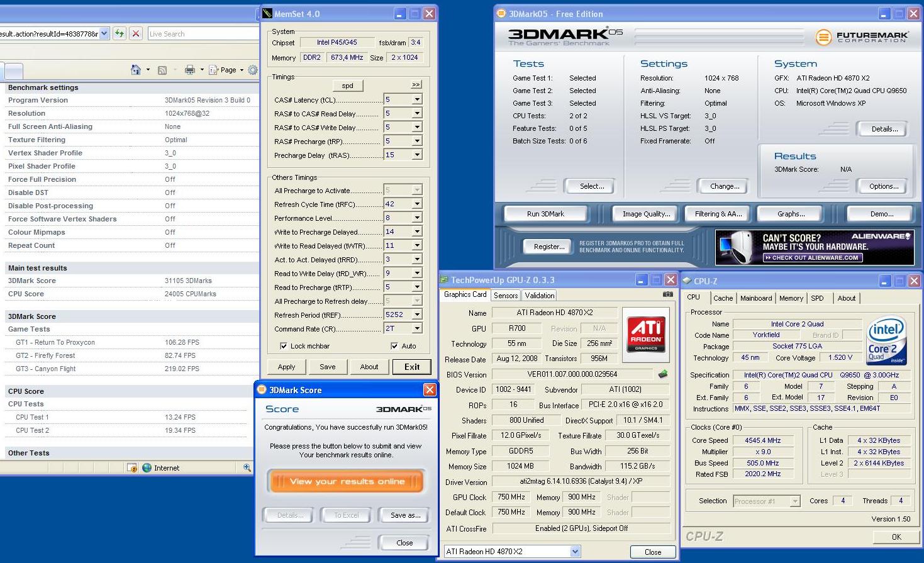
Task: Switch to the Sensors tab in GPU-Z
Action: [506, 295]
